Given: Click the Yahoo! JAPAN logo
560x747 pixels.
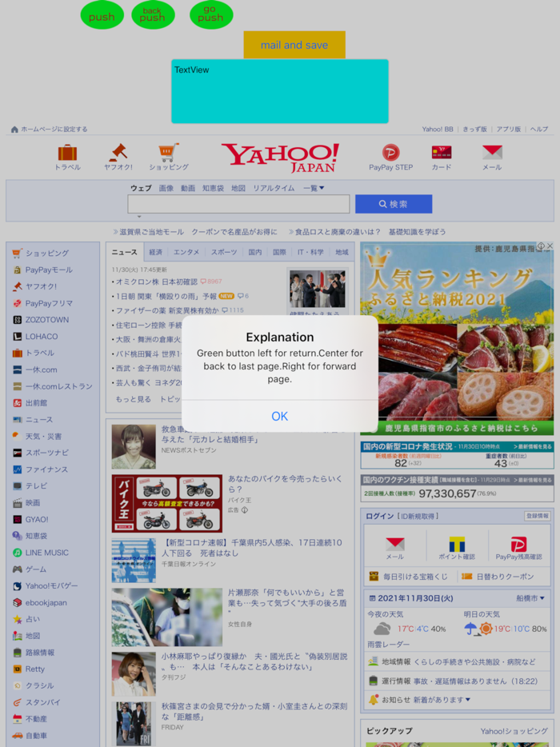Looking at the screenshot, I should click(x=280, y=158).
